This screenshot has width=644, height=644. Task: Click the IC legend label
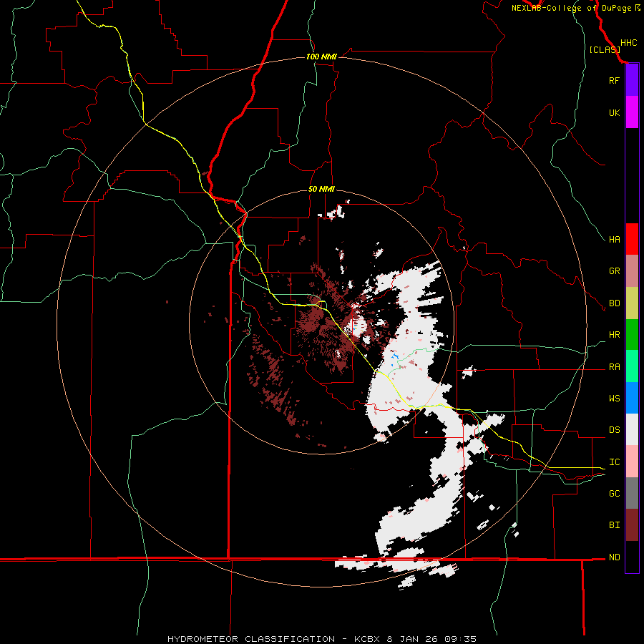point(614,462)
